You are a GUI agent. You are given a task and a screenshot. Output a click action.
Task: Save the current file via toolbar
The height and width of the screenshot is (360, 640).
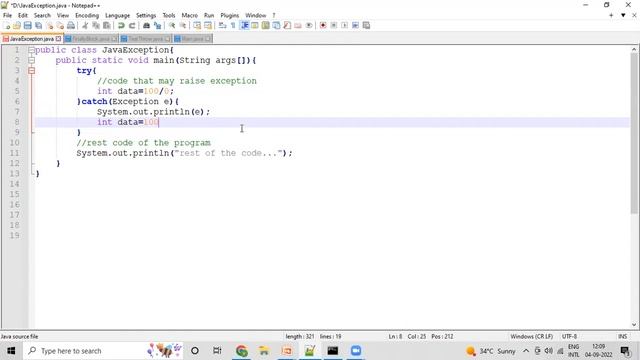coord(28,25)
